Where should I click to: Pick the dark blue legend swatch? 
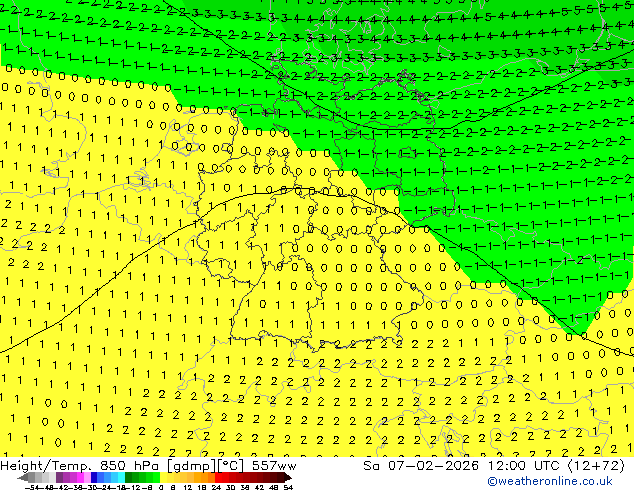tap(94, 477)
